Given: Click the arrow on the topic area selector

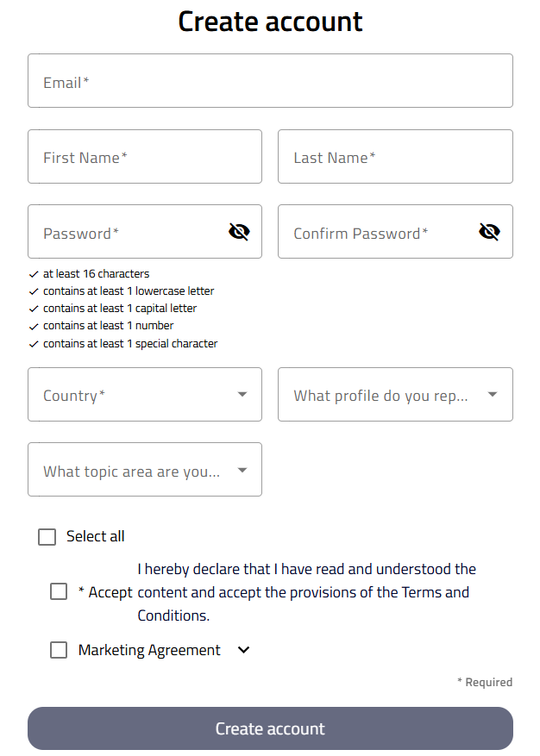Looking at the screenshot, I should [242, 469].
